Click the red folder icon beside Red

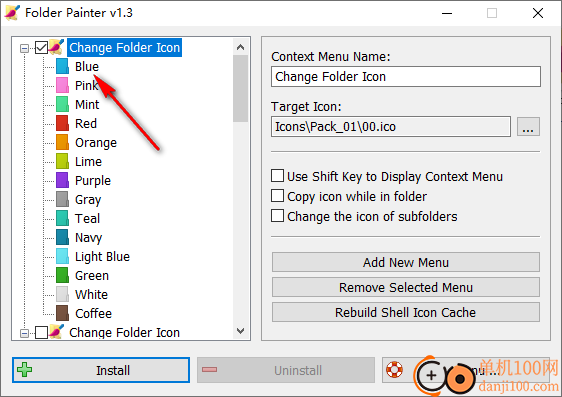point(62,123)
